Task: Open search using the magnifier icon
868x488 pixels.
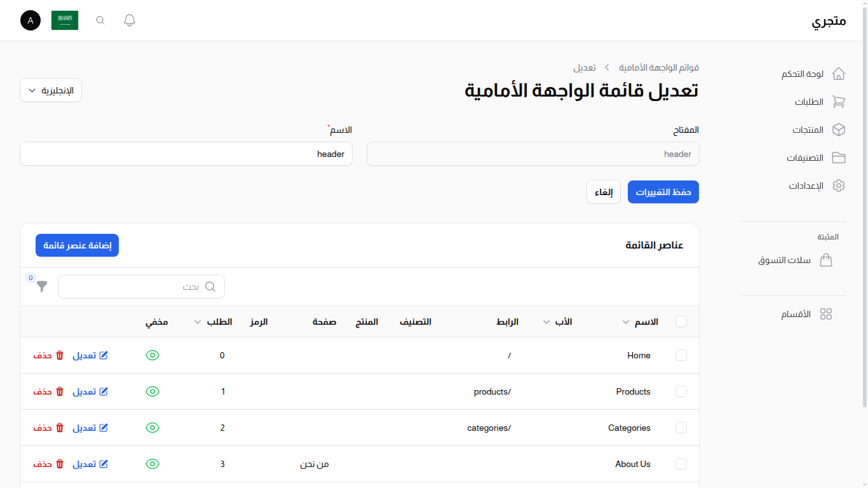Action: (x=100, y=20)
